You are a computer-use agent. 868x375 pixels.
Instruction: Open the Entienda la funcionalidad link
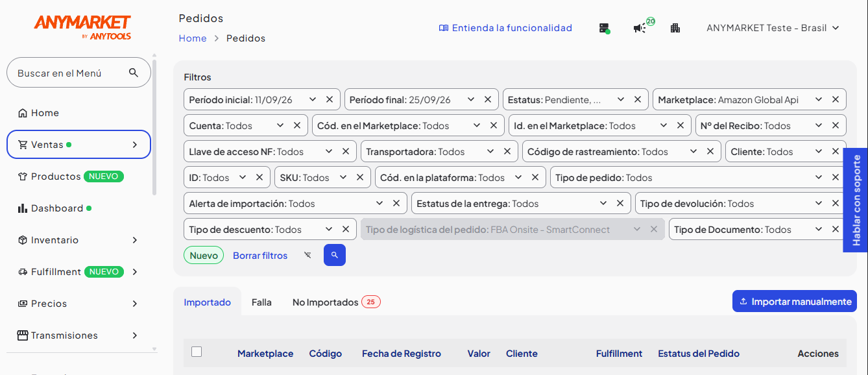click(505, 28)
